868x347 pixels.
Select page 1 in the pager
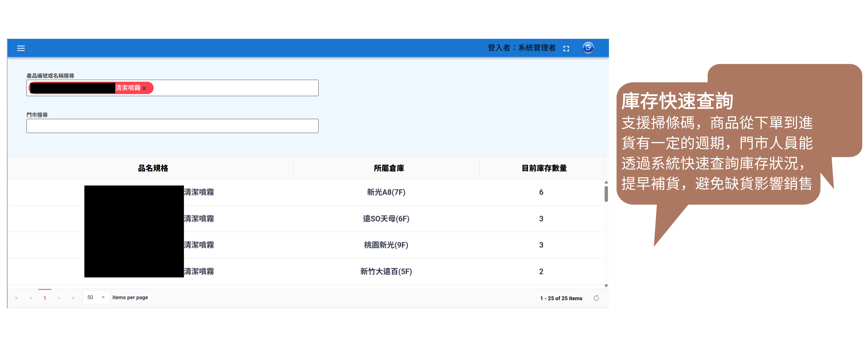(x=45, y=298)
